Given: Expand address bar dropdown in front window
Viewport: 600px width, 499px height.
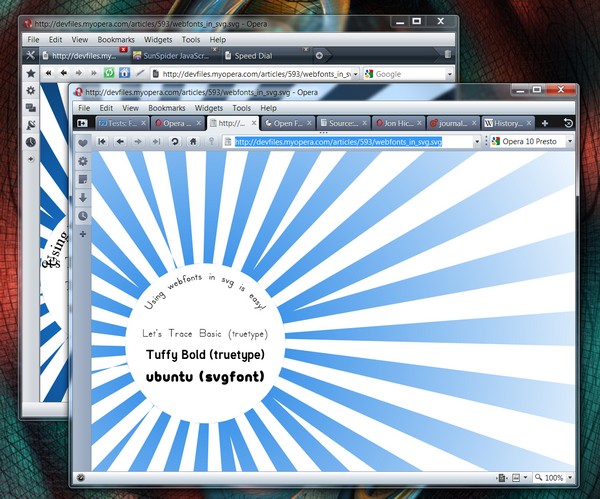Looking at the screenshot, I should [x=477, y=142].
